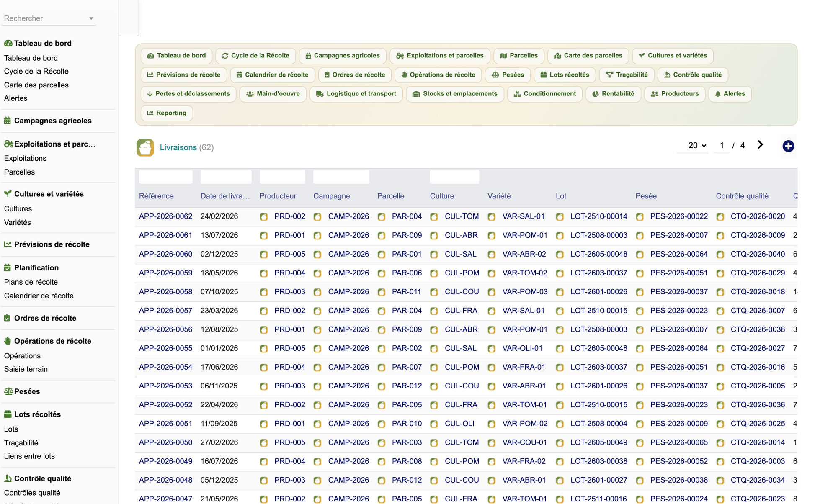This screenshot has width=815, height=504.
Task: Click the Livraisons list title
Action: tap(178, 147)
